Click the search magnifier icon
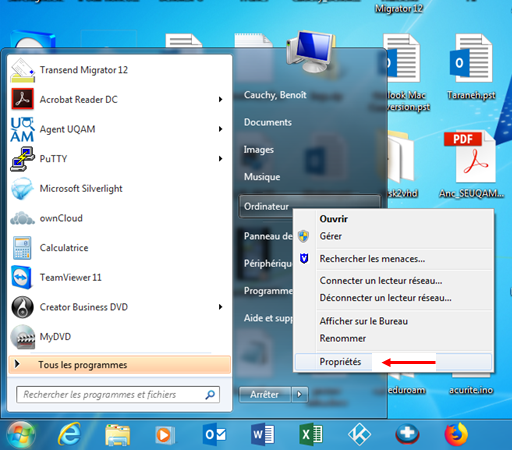 pos(210,395)
